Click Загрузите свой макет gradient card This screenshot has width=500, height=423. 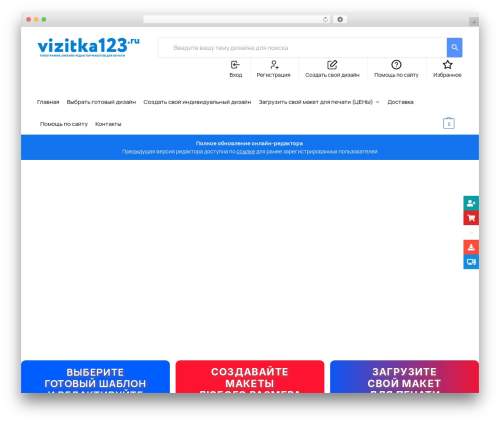404,377
